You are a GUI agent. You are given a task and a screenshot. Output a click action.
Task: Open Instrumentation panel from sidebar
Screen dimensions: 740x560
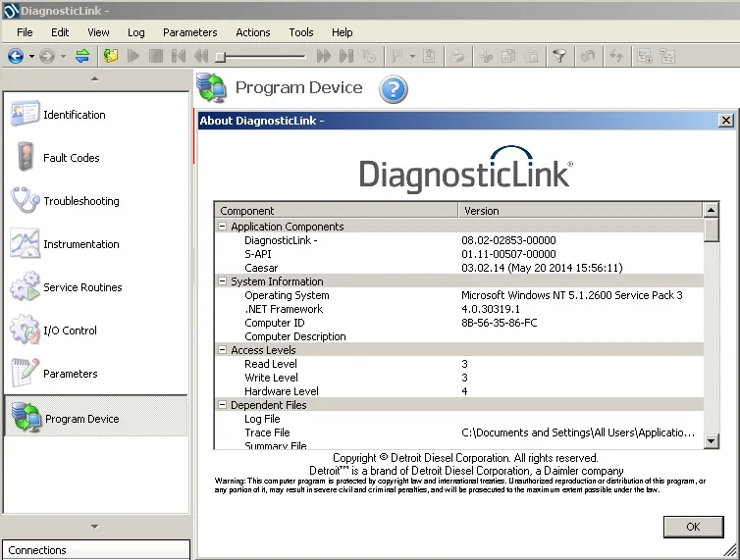tap(96, 244)
